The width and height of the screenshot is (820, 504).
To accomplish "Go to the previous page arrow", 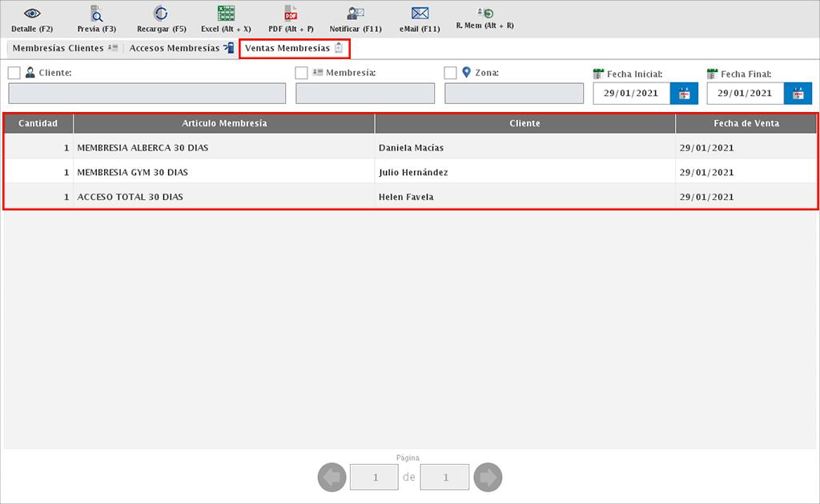I will pyautogui.click(x=332, y=478).
